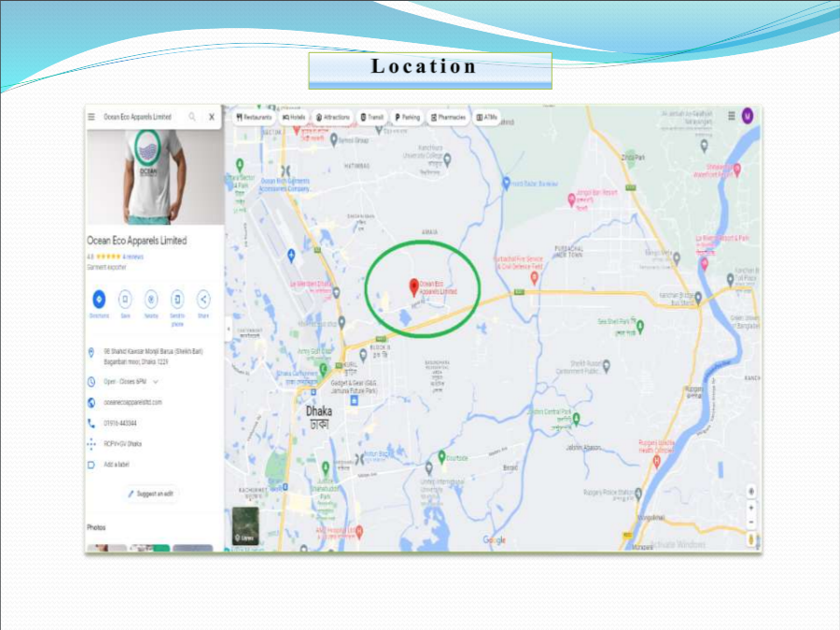Click the Garment exporter category text
Image resolution: width=840 pixels, height=630 pixels.
[106, 267]
